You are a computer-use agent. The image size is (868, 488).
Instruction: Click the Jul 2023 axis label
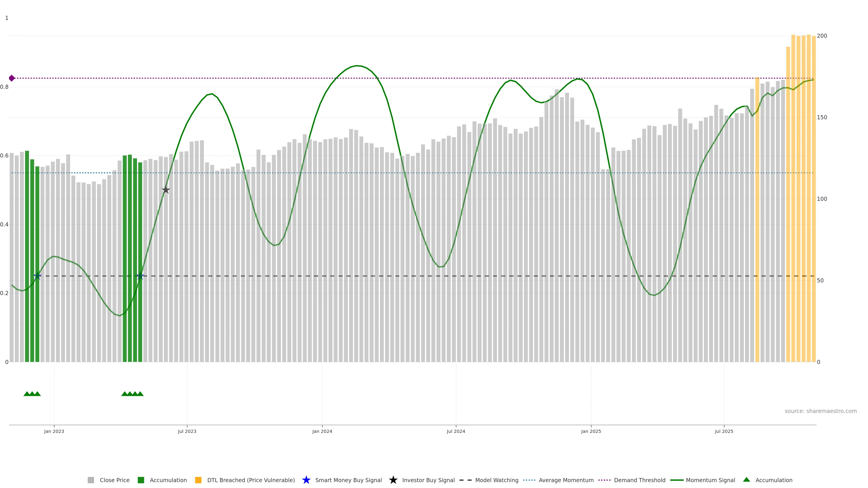[x=187, y=431]
